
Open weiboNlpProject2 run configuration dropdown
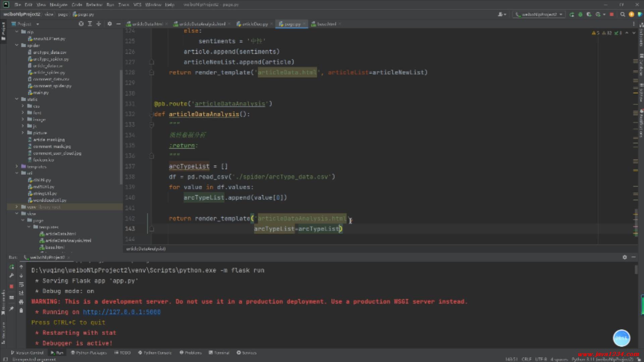539,14
